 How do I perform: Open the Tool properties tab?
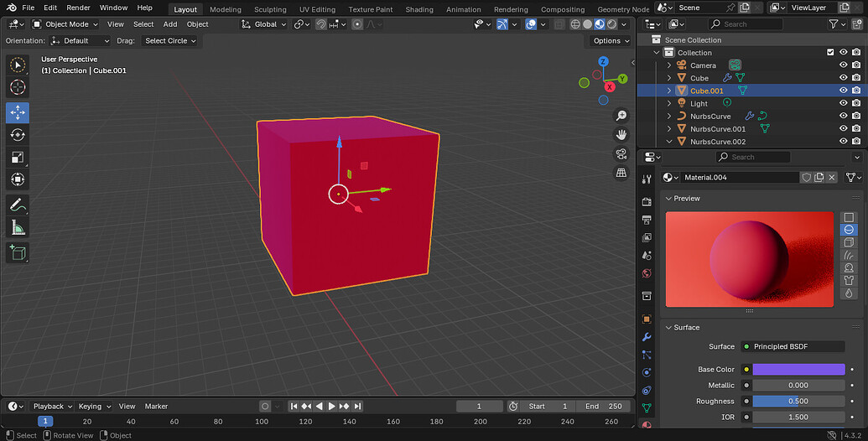(647, 179)
